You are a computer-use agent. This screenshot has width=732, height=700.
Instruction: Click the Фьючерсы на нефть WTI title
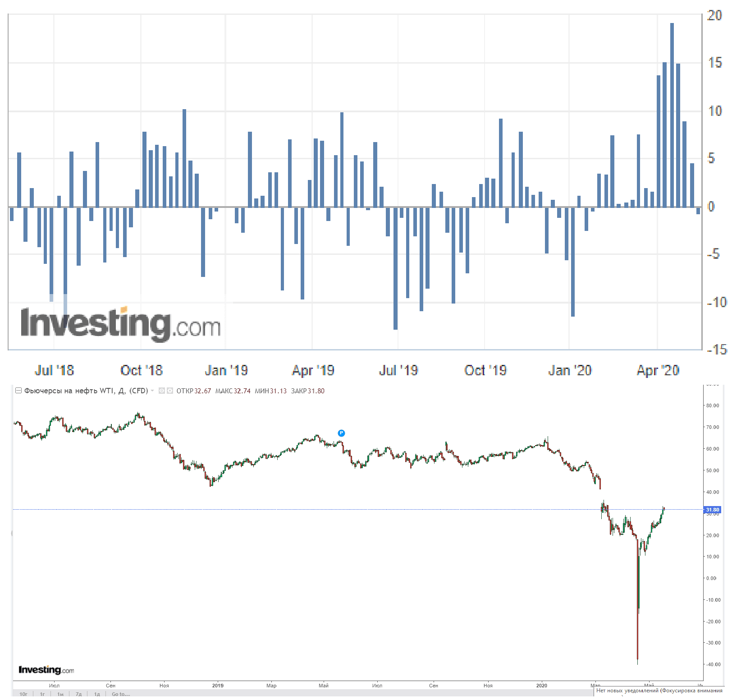(x=69, y=391)
